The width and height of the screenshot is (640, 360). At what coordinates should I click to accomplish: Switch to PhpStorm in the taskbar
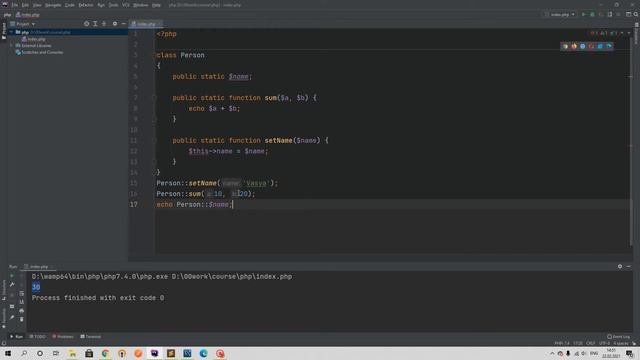[x=154, y=353]
